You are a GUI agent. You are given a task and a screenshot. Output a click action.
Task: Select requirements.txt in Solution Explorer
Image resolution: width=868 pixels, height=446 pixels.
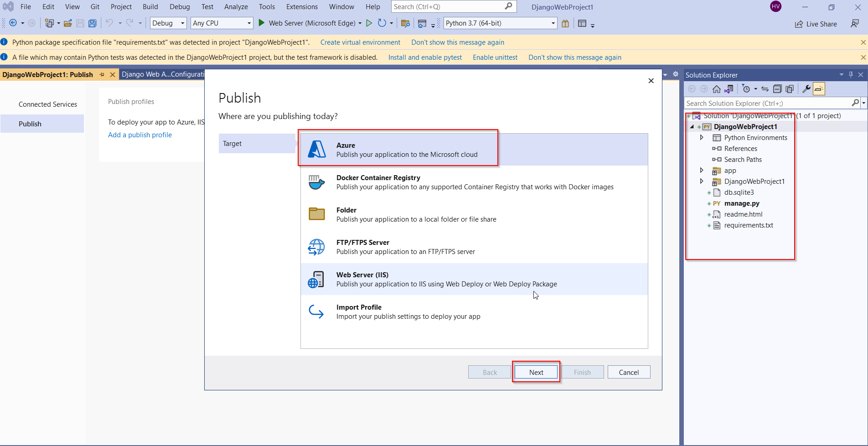749,225
